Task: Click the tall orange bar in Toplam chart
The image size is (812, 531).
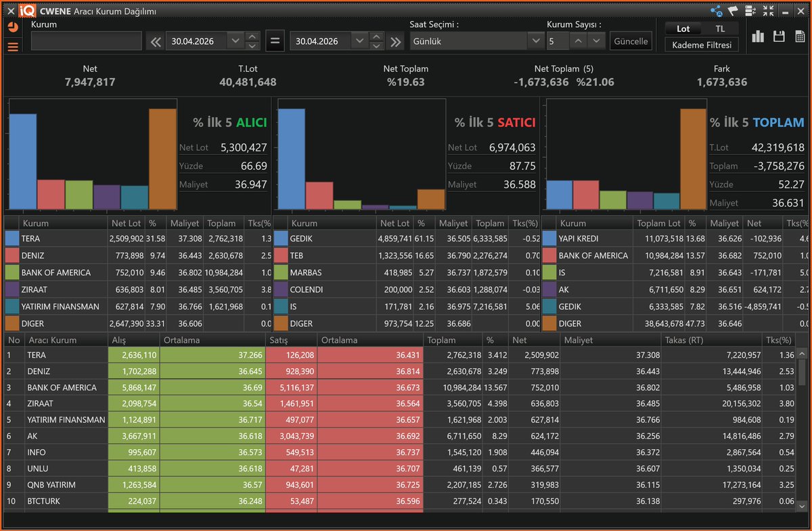Action: pyautogui.click(x=693, y=158)
